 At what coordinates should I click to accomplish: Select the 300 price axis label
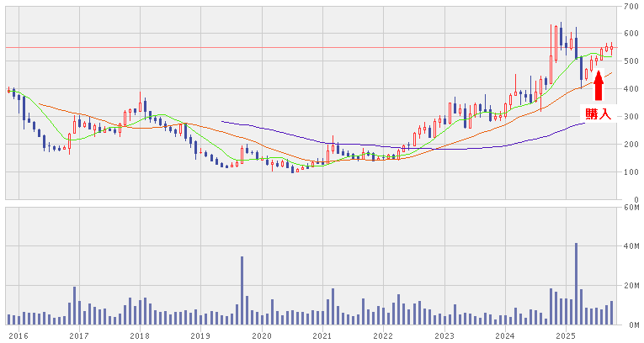631,117
